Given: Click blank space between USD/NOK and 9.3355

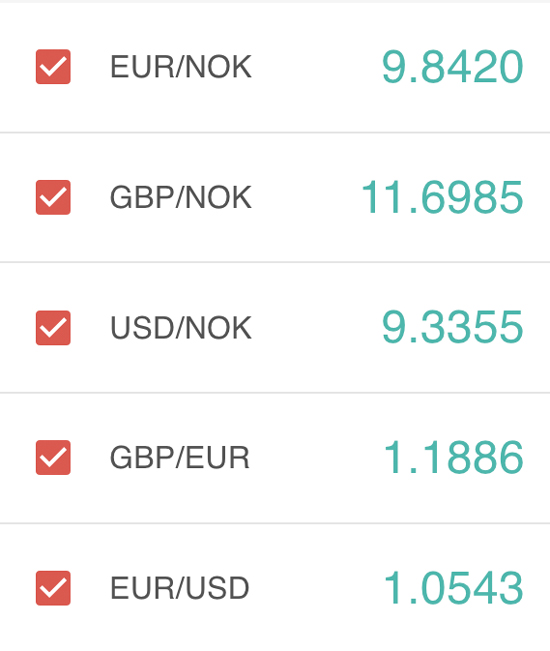Looking at the screenshot, I should pyautogui.click(x=317, y=328).
